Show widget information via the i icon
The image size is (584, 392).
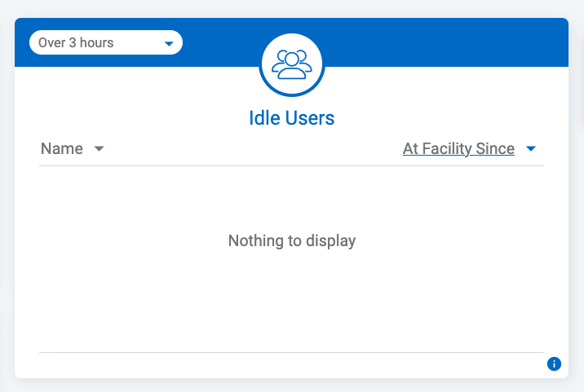pyautogui.click(x=554, y=363)
